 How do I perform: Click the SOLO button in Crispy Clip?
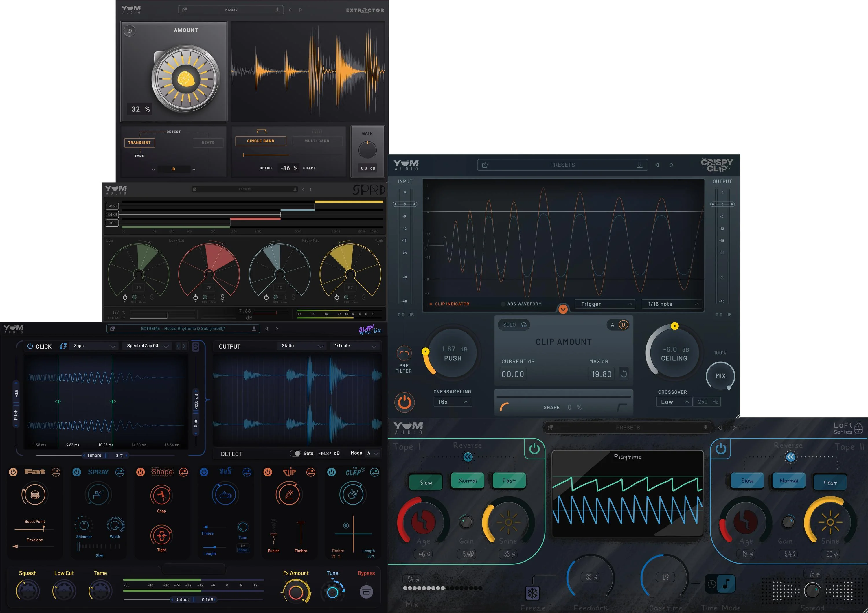click(514, 325)
